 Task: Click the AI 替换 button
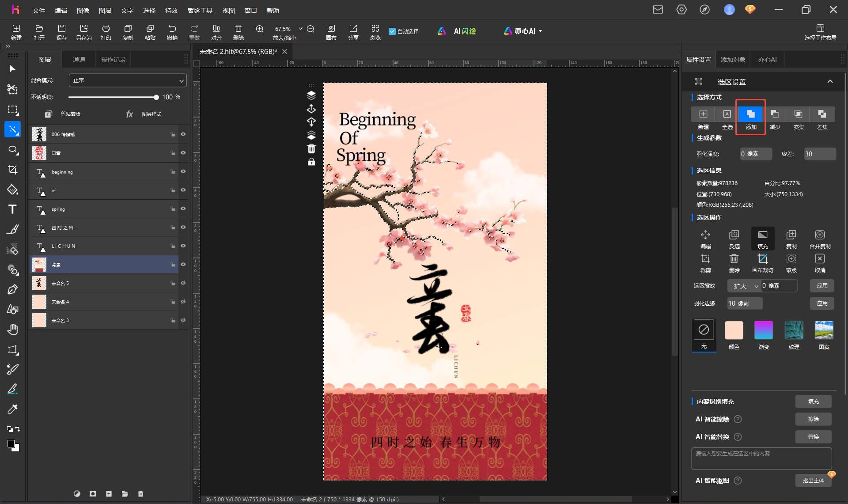(814, 437)
